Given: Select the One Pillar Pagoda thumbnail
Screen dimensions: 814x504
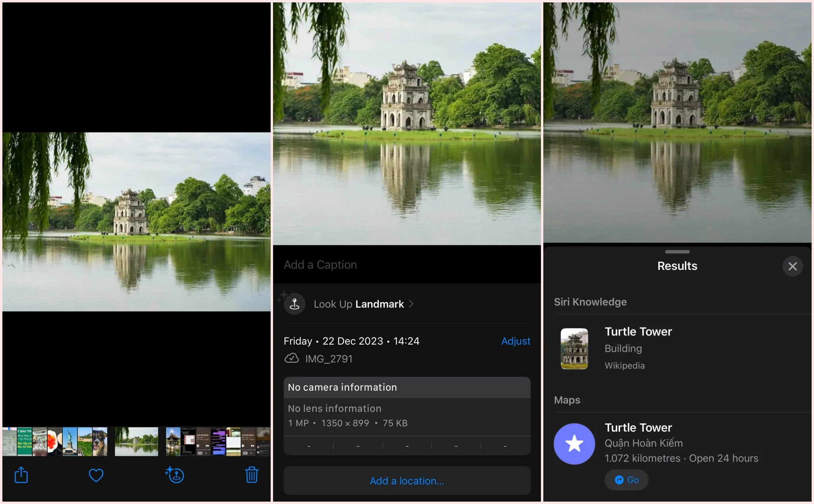Looking at the screenshot, I should click(x=173, y=442).
